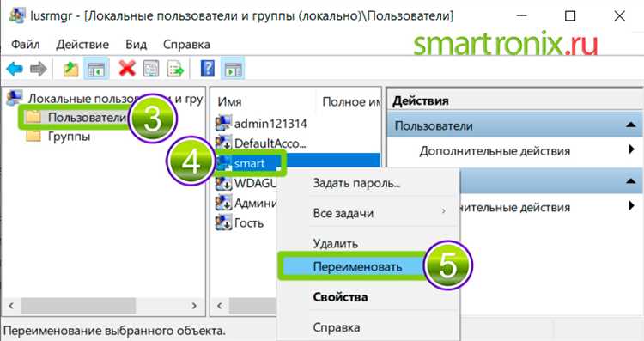Open the Properties toolbar icon

[151, 69]
